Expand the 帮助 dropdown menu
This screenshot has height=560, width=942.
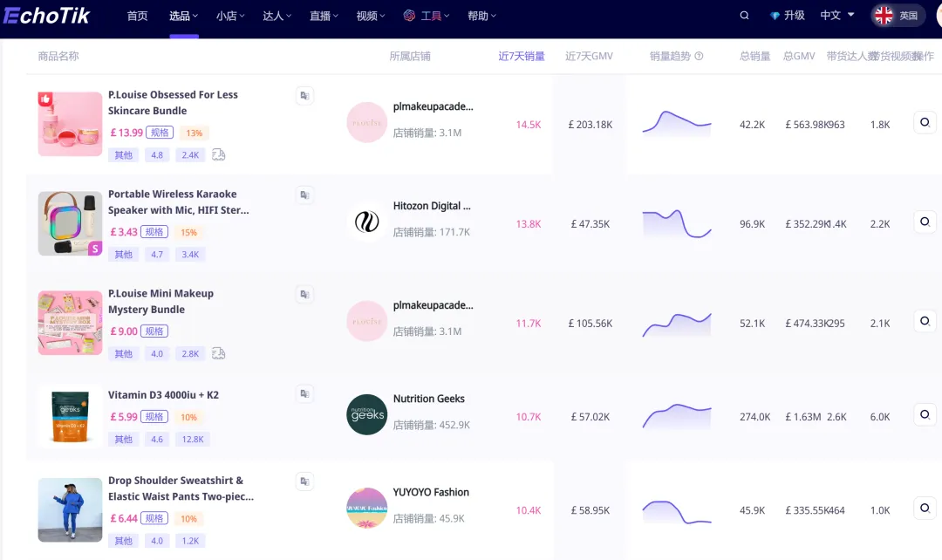pyautogui.click(x=481, y=16)
